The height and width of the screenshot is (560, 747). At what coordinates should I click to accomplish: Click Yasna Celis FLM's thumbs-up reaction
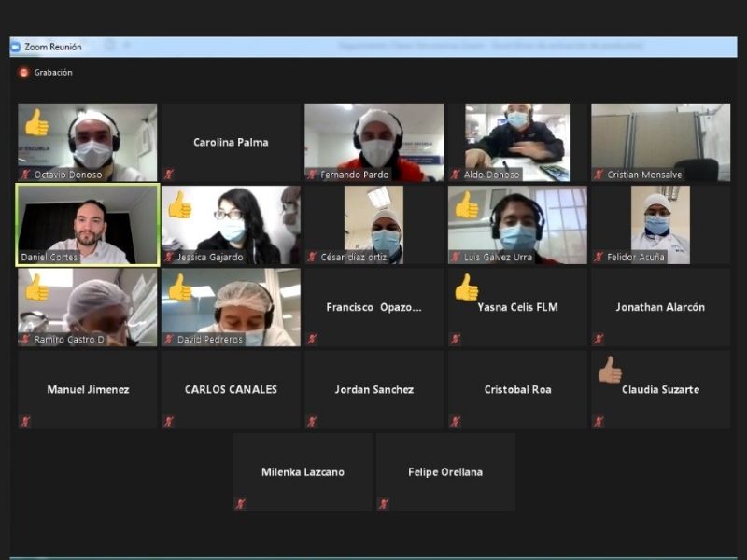coord(466,287)
